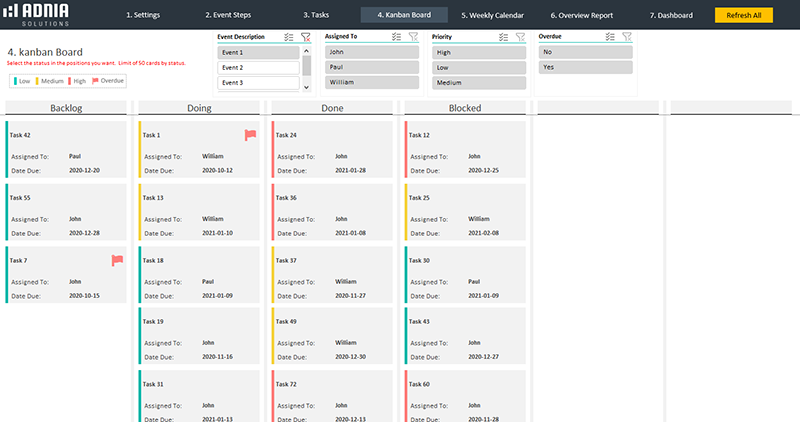Open the 5. Weekly Calendar tab

click(x=493, y=16)
